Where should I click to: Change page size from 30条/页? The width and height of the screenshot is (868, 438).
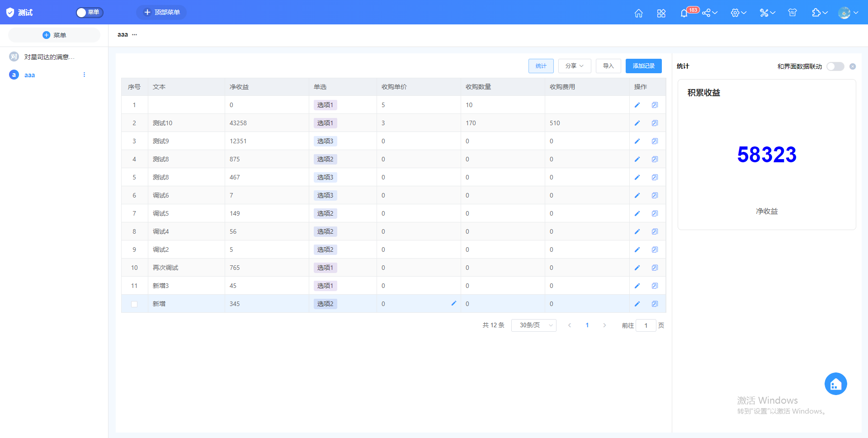click(534, 325)
